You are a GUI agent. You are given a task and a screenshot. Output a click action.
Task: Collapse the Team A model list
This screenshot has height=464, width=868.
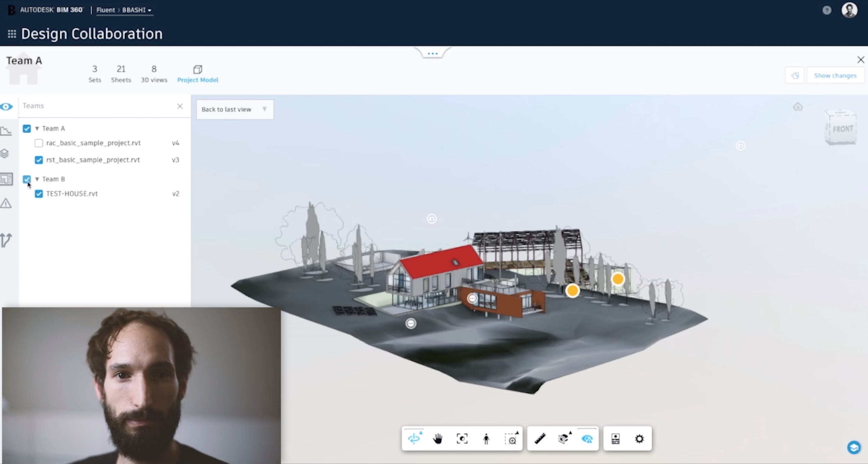pos(38,128)
